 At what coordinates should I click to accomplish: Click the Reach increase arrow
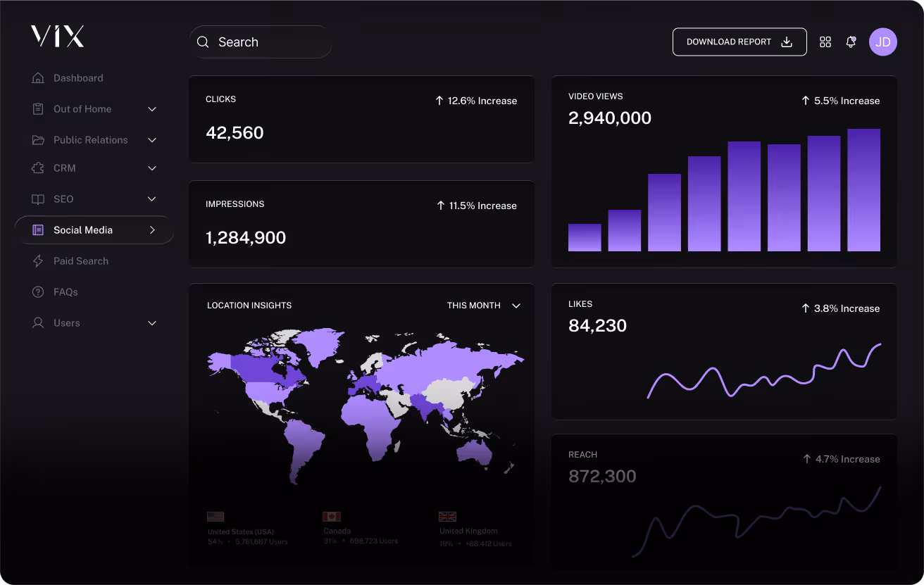(807, 459)
